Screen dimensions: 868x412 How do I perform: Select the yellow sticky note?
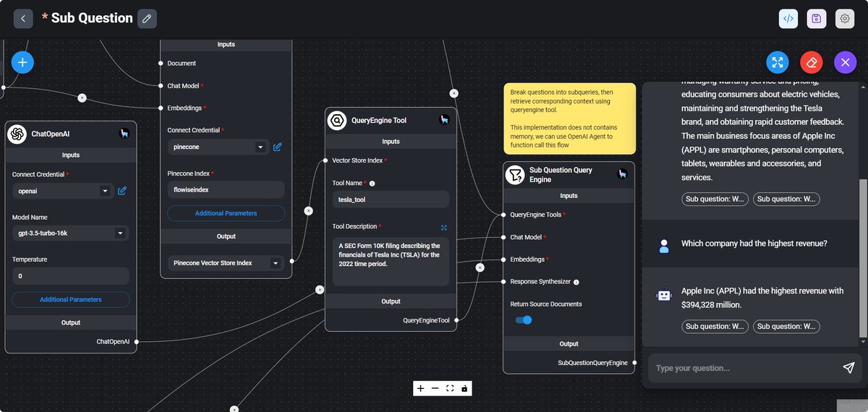(x=570, y=119)
